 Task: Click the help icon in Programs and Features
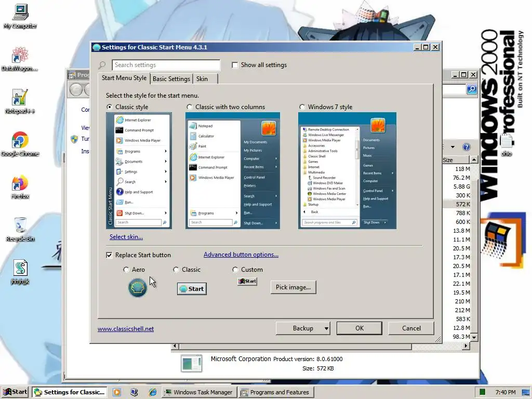[467, 147]
